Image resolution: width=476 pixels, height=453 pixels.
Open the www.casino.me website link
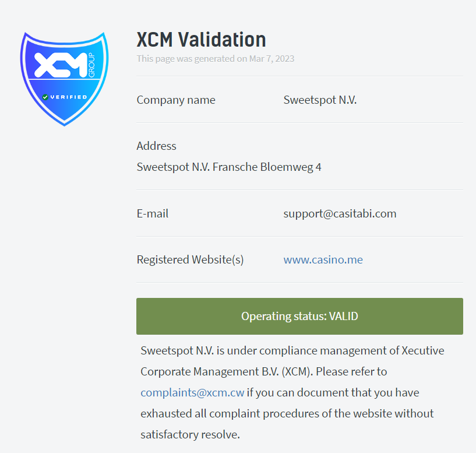tap(323, 260)
